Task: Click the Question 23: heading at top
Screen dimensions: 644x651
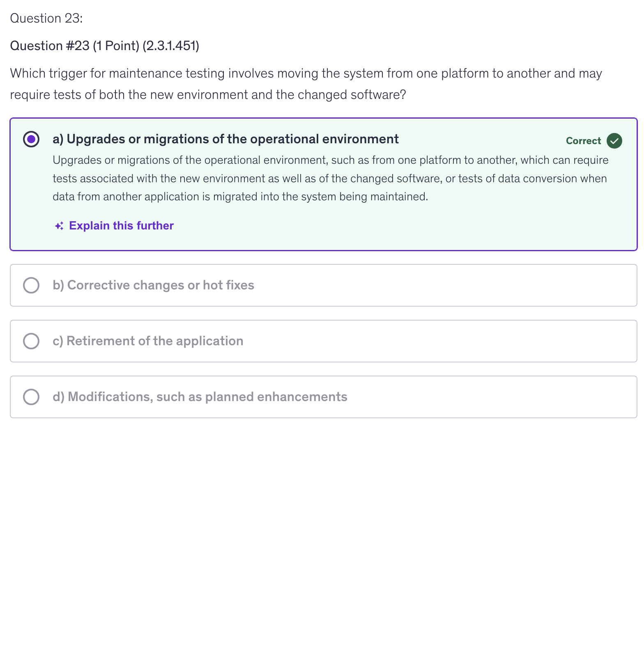Action: 46,18
